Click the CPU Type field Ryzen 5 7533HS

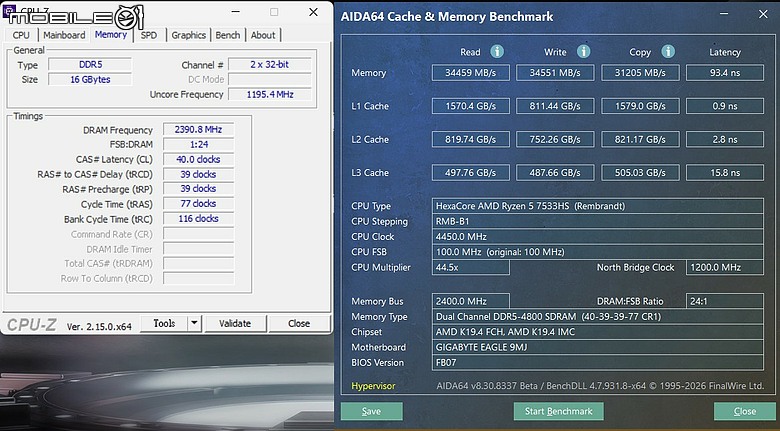pos(598,206)
